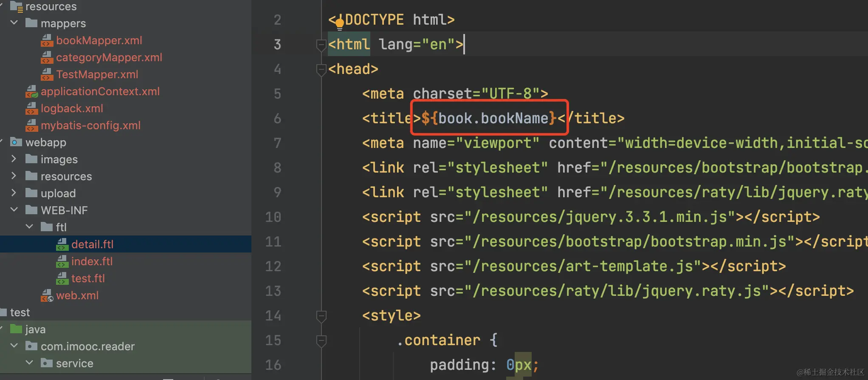The image size is (868, 380).
Task: Click line number 6 in the gutter
Action: pyautogui.click(x=277, y=118)
